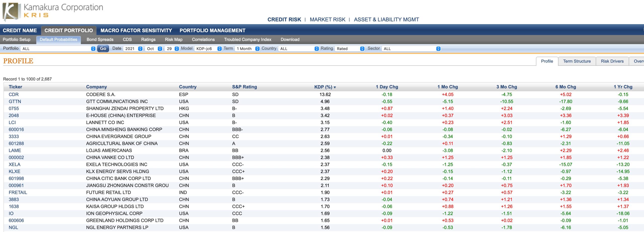Screen dimensions: 644x232
Task: Open the XELA ticker link
Action: tap(14, 165)
